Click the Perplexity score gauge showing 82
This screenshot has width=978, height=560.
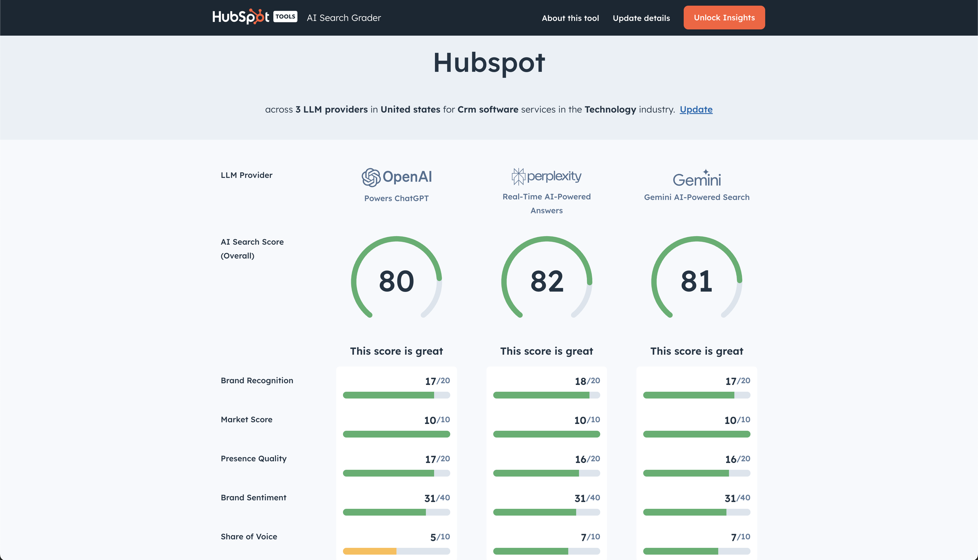[546, 277]
